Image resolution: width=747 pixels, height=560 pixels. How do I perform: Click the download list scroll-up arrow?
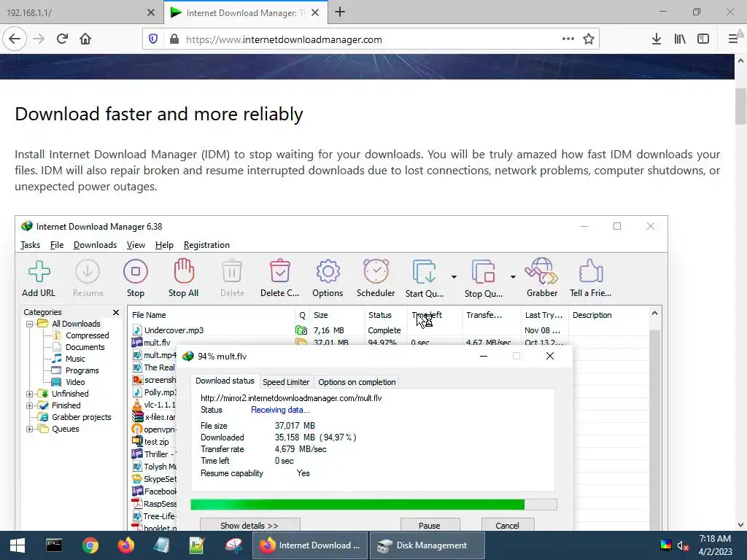[654, 314]
